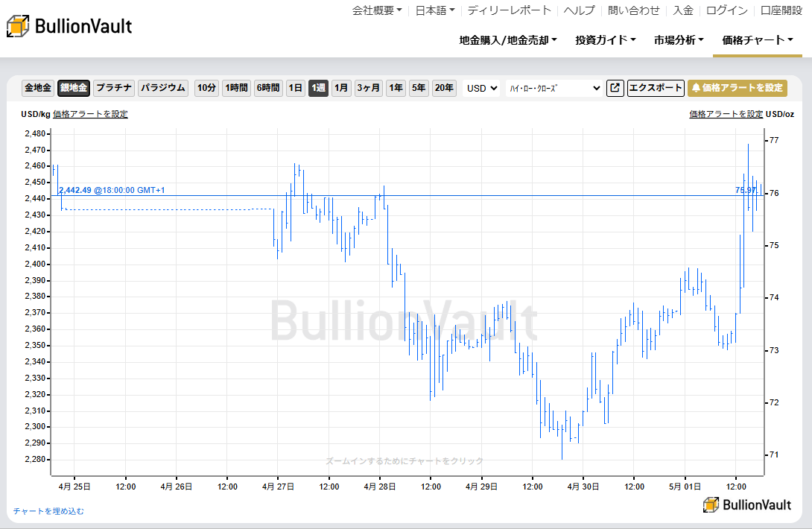Viewport: 812px width, 529px height.
Task: Expand the 会社概要 menu
Action: pos(377,10)
